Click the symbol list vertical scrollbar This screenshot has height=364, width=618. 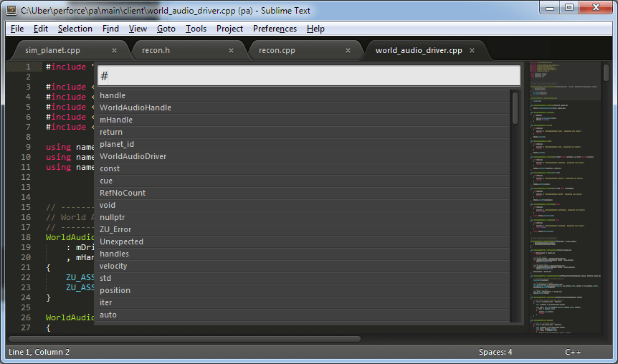(515, 107)
